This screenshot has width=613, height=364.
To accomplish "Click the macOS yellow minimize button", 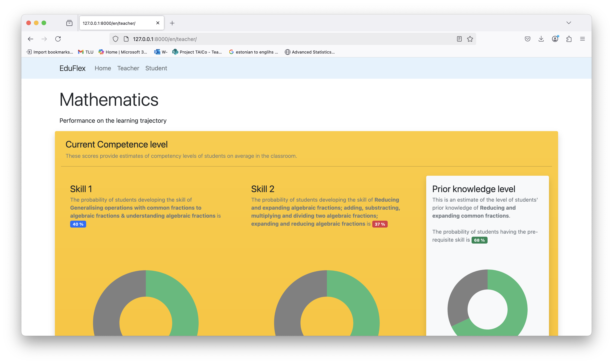I will coord(36,23).
